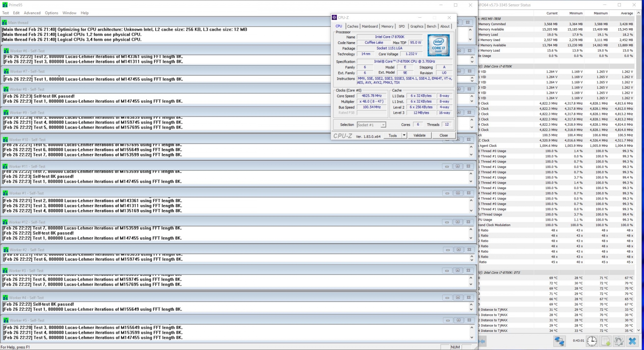Click the Validate button in CPU-Z
This screenshot has width=644, height=350.
(x=419, y=135)
